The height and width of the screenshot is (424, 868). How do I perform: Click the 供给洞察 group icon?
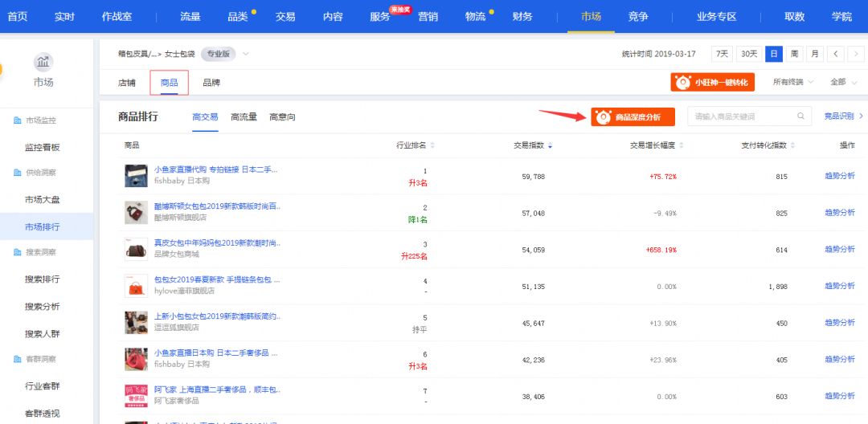(17, 173)
